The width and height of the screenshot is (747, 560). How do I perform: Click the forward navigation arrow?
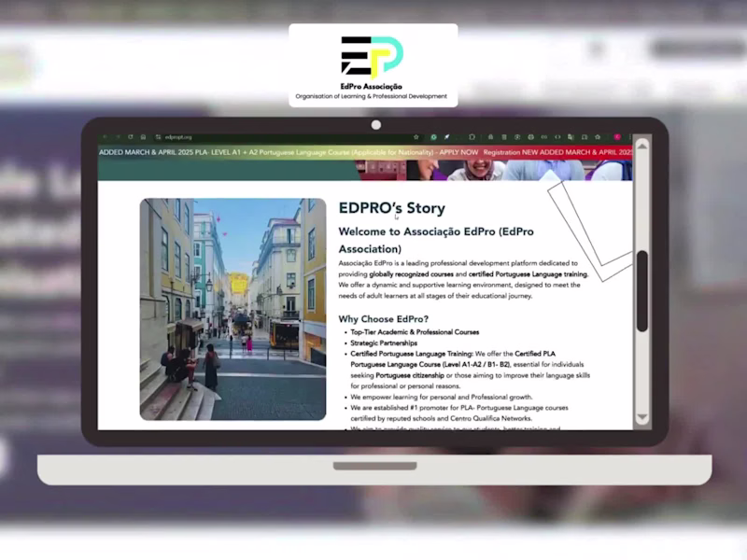[x=119, y=136]
